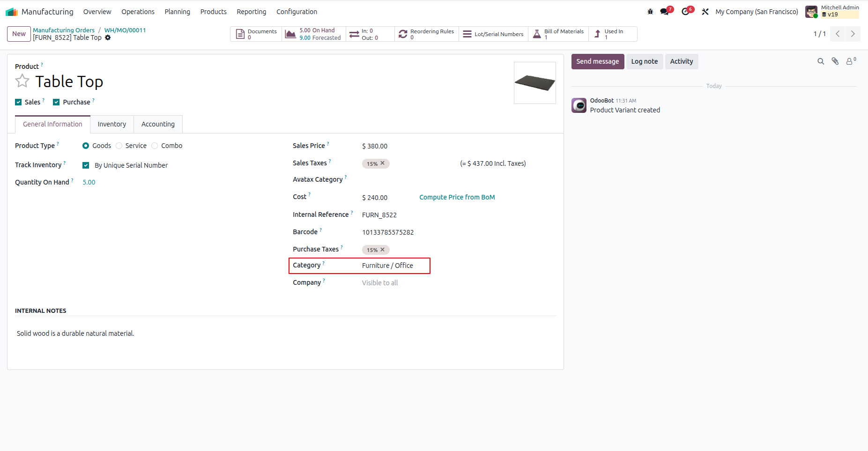Click the Mitchell Admin avatar
This screenshot has width=868, height=451.
point(811,12)
